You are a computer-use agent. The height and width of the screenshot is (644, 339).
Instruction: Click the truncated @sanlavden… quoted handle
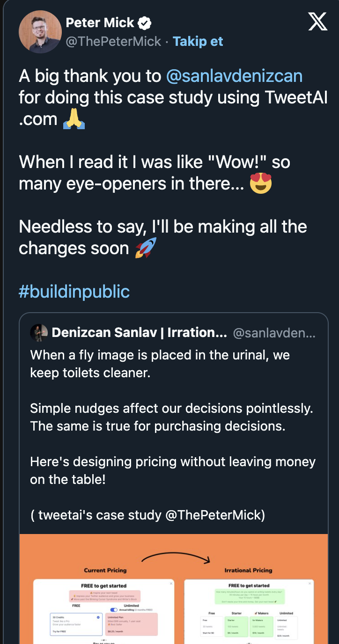(x=274, y=333)
